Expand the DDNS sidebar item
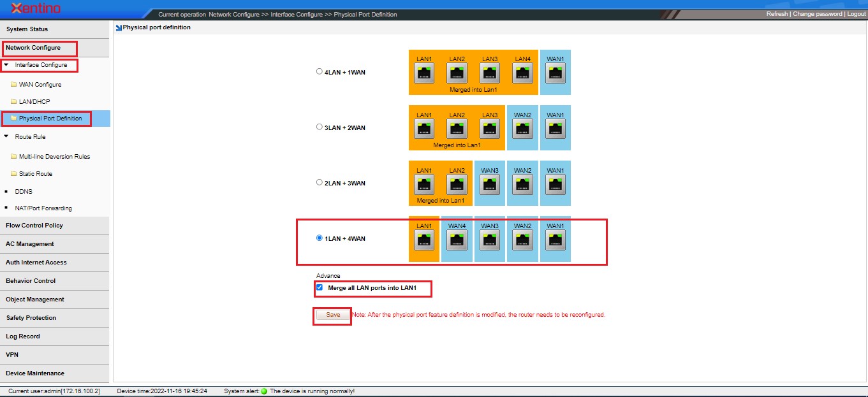868x397 pixels. tap(23, 191)
